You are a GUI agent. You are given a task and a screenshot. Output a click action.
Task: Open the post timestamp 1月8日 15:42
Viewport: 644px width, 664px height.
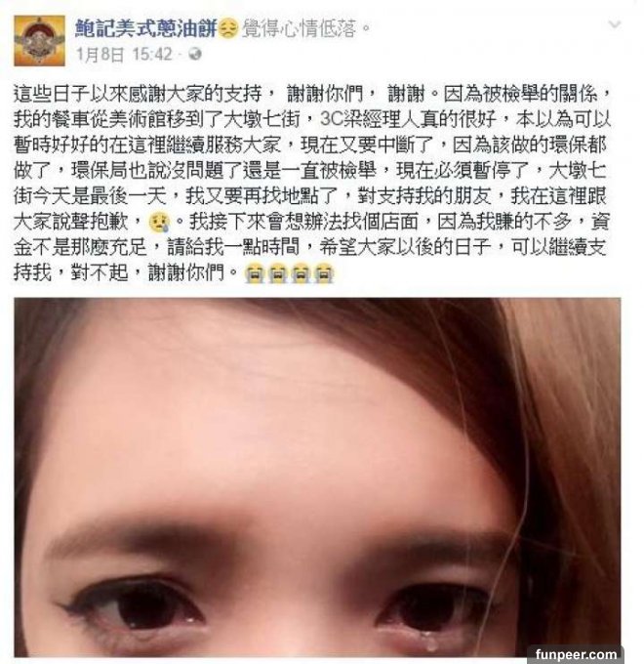click(x=124, y=55)
